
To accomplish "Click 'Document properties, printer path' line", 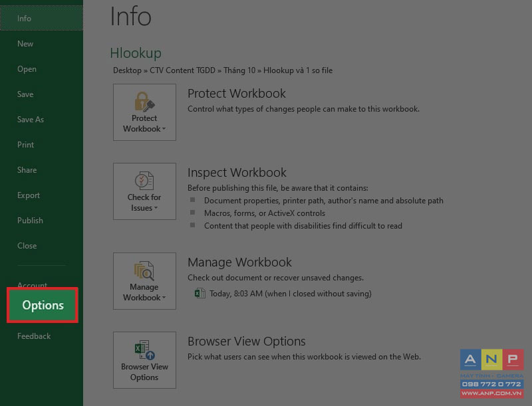I will tap(324, 201).
